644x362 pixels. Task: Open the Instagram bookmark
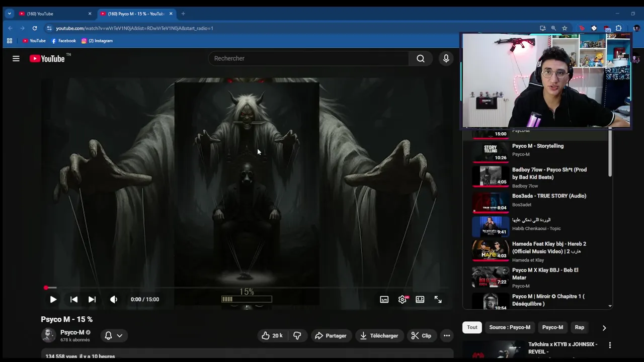point(97,41)
